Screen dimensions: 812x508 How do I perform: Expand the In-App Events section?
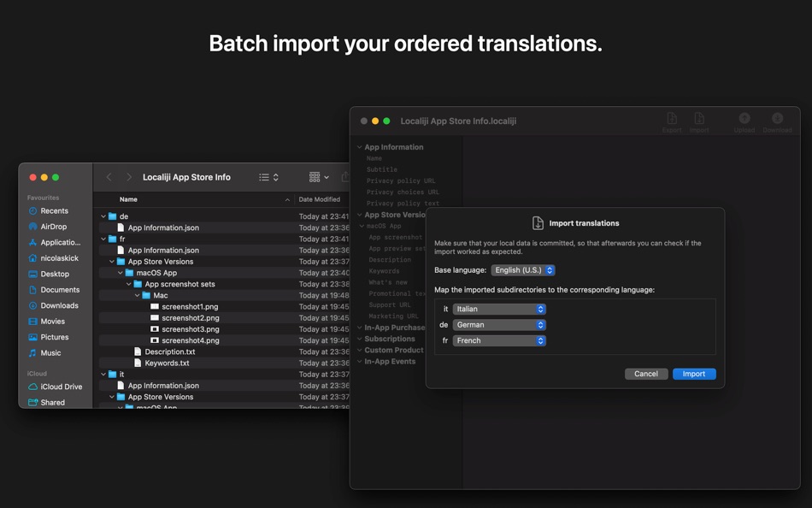[x=359, y=361]
